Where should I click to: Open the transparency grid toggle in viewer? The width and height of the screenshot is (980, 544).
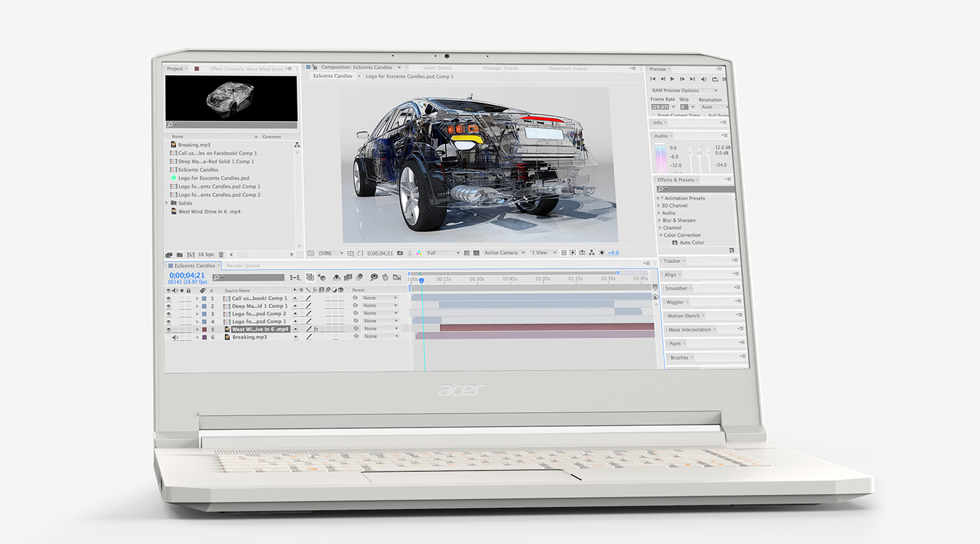pos(476,253)
